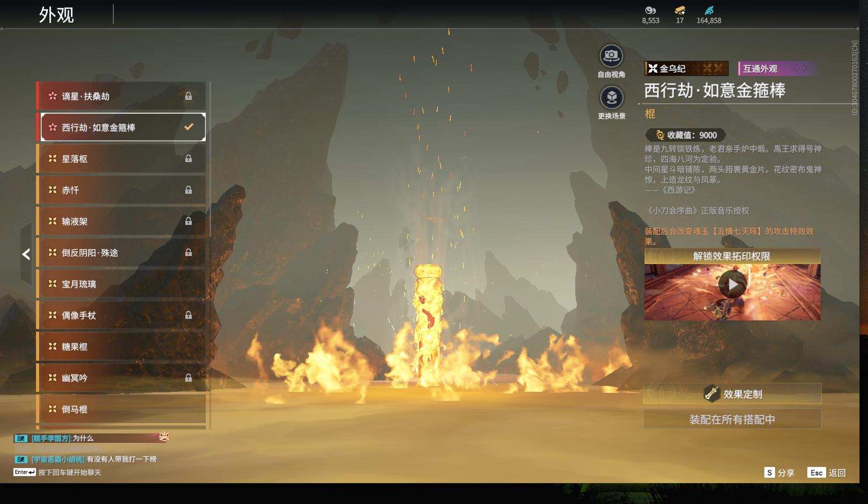Click the weapon icon beside 糖果棍
868x504 pixels.
(53, 347)
